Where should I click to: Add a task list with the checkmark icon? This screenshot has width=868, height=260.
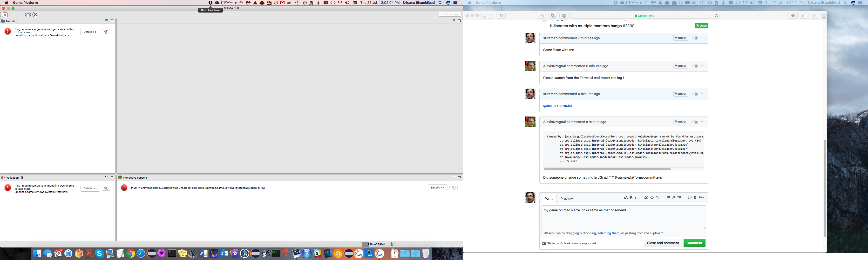[x=679, y=198]
